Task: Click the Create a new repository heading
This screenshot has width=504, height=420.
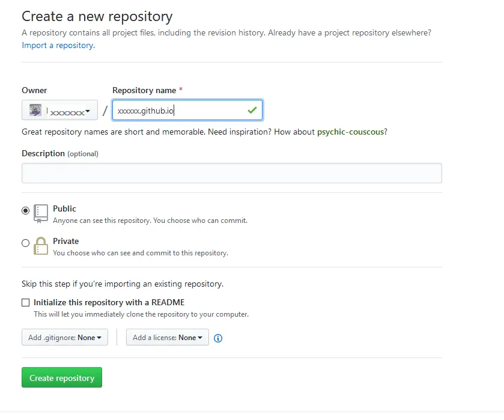Action: (x=97, y=16)
